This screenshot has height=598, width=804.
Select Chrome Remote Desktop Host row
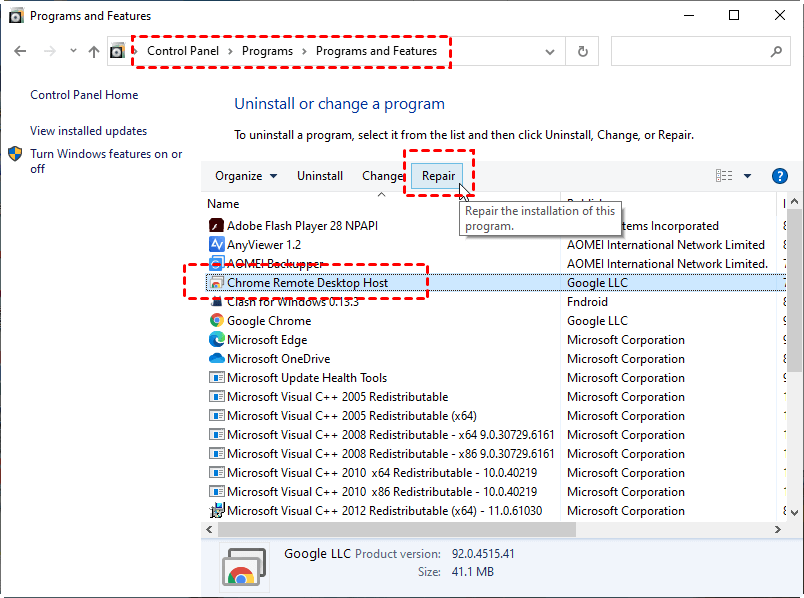pyautogui.click(x=496, y=283)
